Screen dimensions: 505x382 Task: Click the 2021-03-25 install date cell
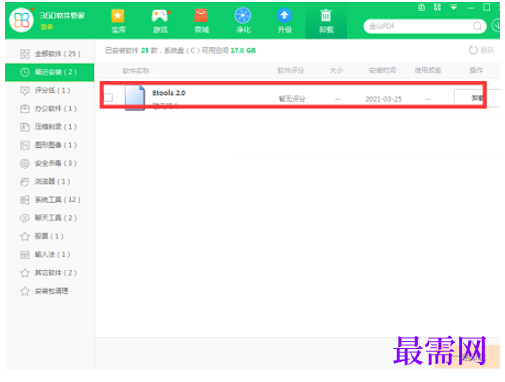383,99
